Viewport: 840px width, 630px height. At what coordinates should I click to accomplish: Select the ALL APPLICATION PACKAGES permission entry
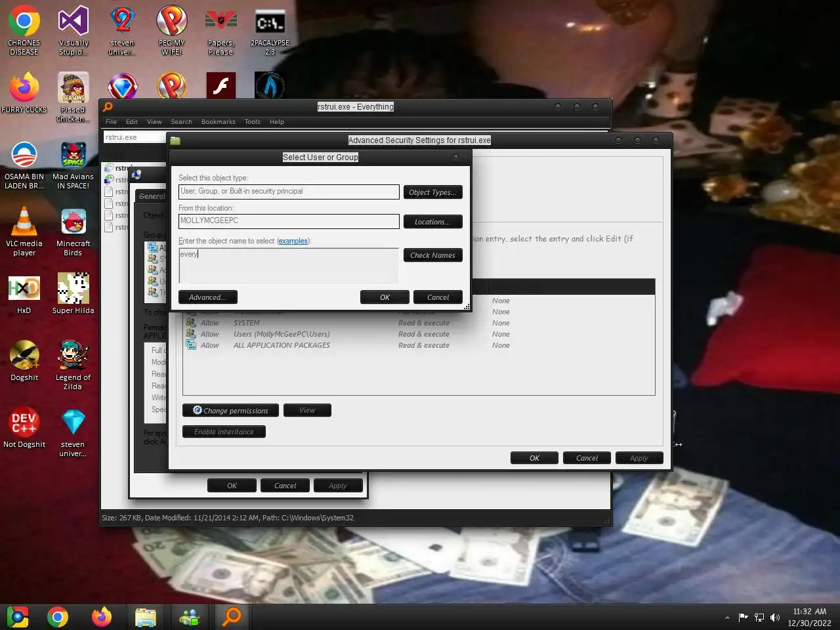point(419,345)
